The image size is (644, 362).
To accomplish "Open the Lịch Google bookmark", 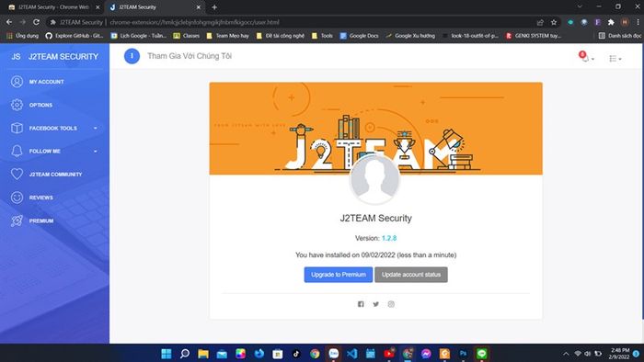I will coord(138,36).
